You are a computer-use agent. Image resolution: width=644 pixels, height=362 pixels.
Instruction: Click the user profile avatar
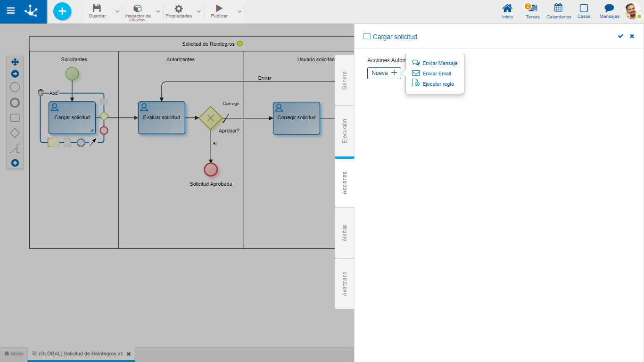(632, 11)
